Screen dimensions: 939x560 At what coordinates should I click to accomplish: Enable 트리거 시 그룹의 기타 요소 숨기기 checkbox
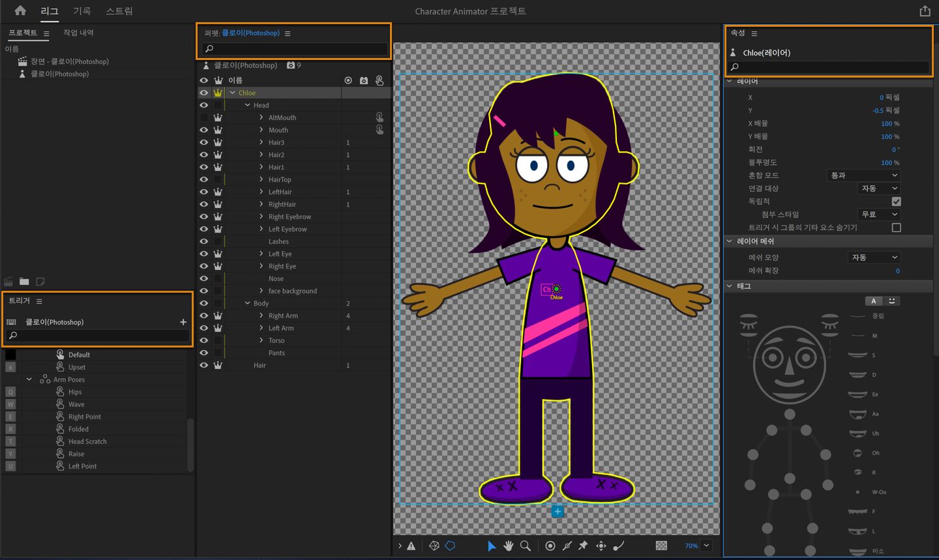(896, 228)
